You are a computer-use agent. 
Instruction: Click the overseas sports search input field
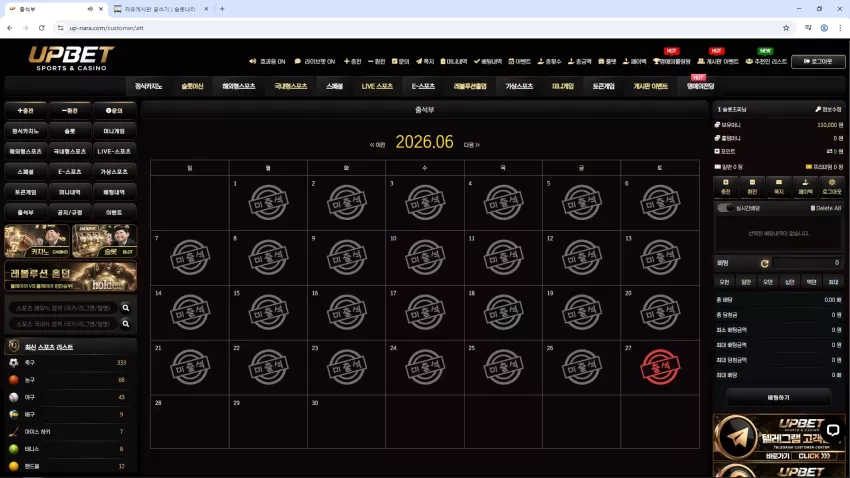pyautogui.click(x=63, y=308)
